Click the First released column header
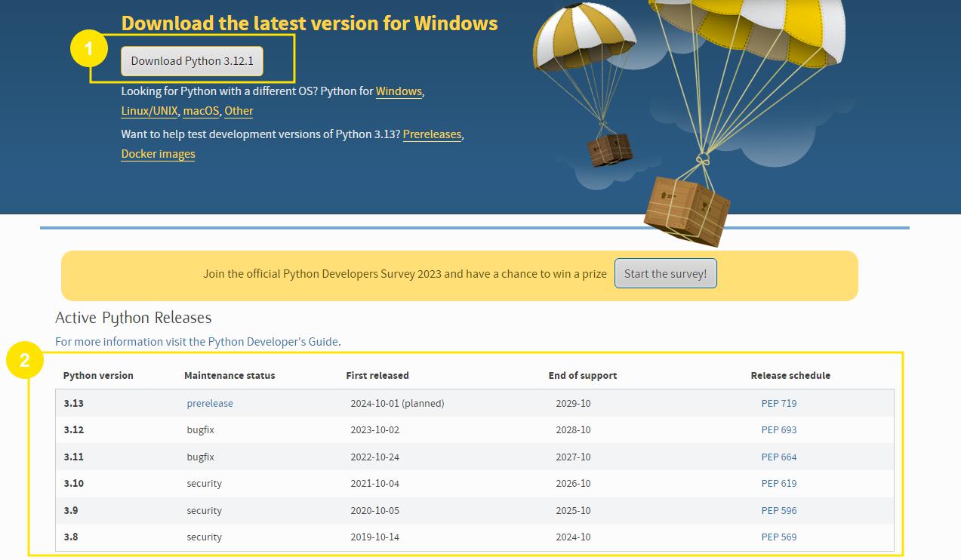This screenshot has width=961, height=560. pyautogui.click(x=377, y=376)
